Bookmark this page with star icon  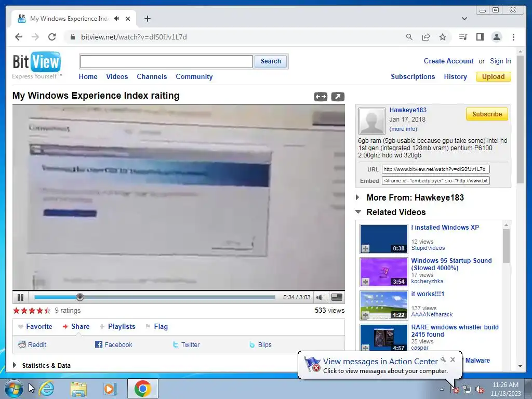(443, 37)
